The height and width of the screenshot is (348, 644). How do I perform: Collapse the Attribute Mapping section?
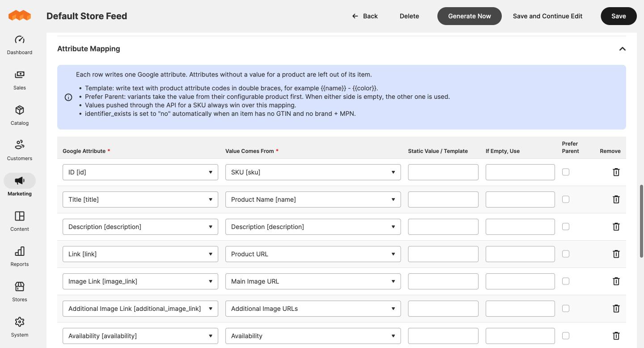click(622, 49)
